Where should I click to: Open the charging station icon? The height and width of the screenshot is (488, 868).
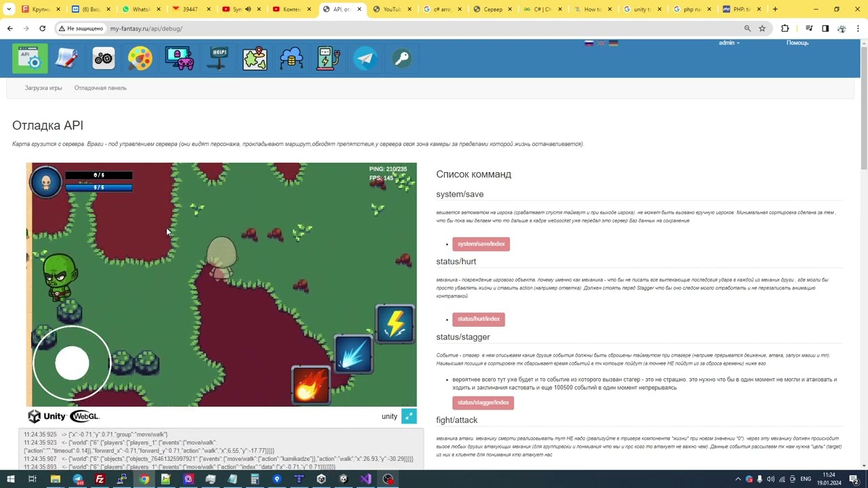(328, 58)
